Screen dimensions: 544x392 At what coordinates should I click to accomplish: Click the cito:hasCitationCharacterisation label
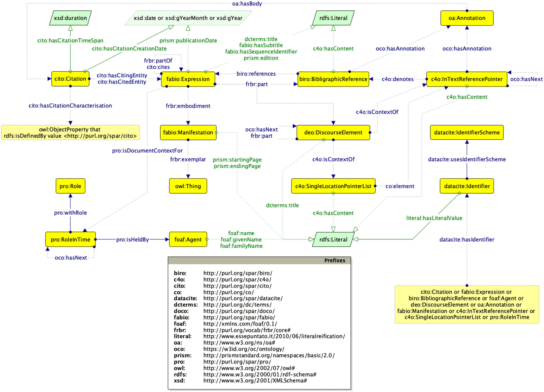[x=70, y=106]
